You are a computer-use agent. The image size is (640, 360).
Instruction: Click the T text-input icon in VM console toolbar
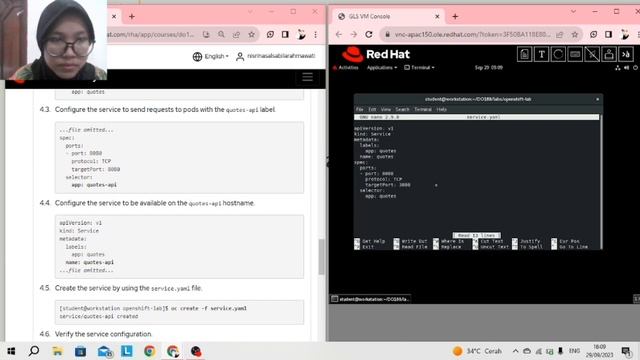coord(541,54)
